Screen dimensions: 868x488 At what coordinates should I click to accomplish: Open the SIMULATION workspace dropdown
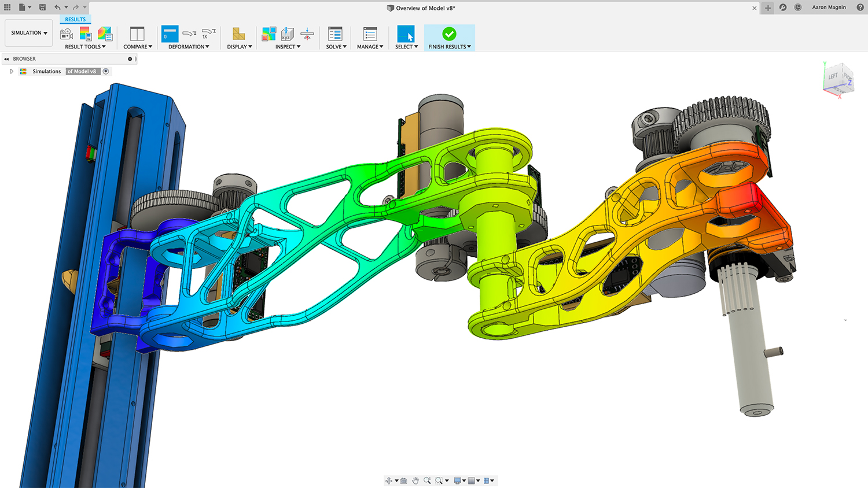pyautogui.click(x=29, y=33)
